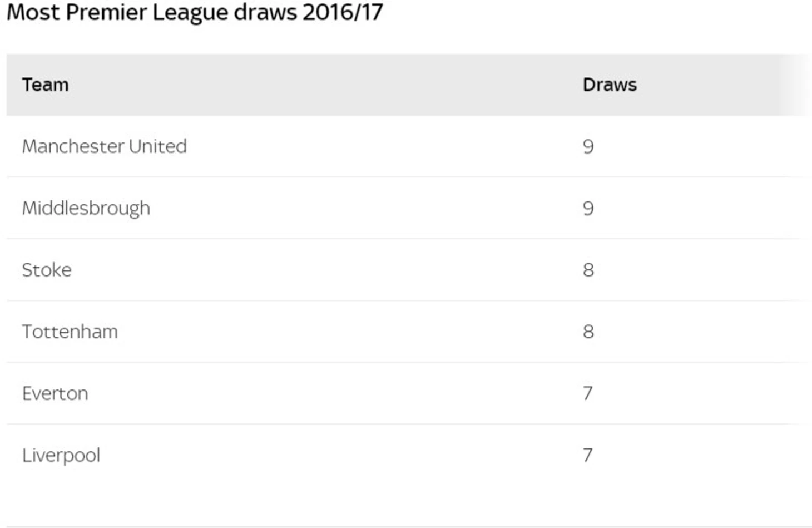Image resolution: width=812 pixels, height=528 pixels.
Task: Click the word League in the heading
Action: tap(190, 13)
